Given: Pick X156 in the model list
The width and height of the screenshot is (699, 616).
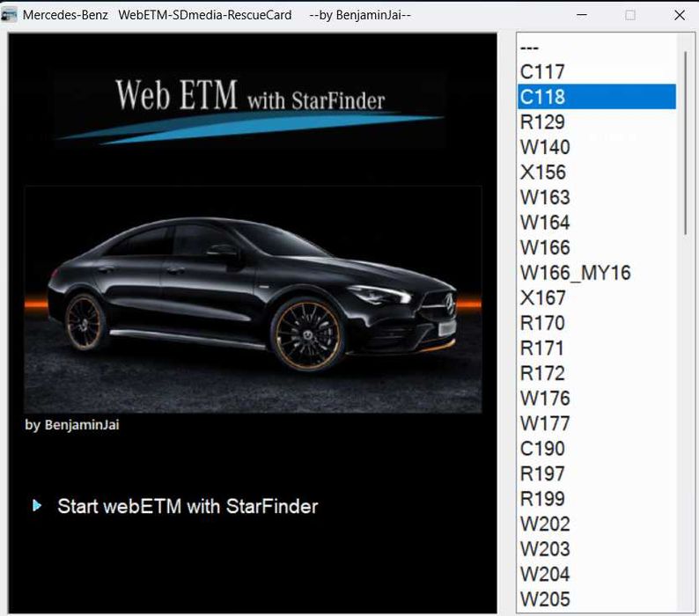Looking at the screenshot, I should pos(597,172).
